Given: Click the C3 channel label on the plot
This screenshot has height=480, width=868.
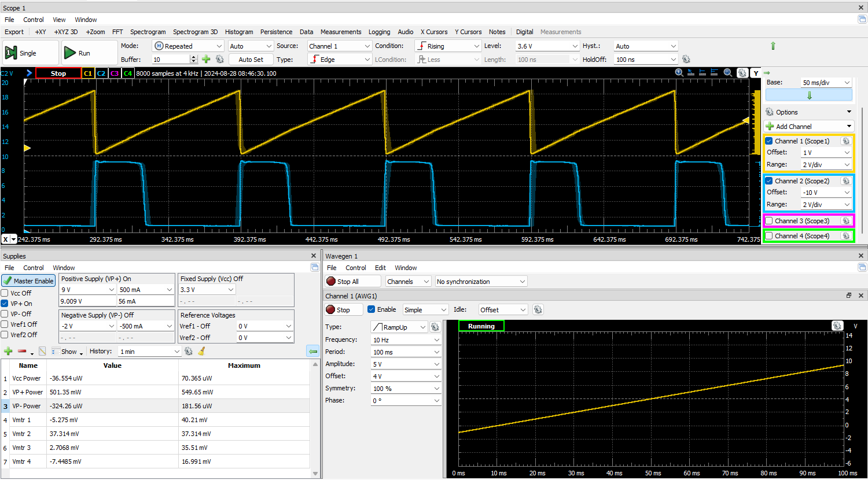Looking at the screenshot, I should point(115,73).
